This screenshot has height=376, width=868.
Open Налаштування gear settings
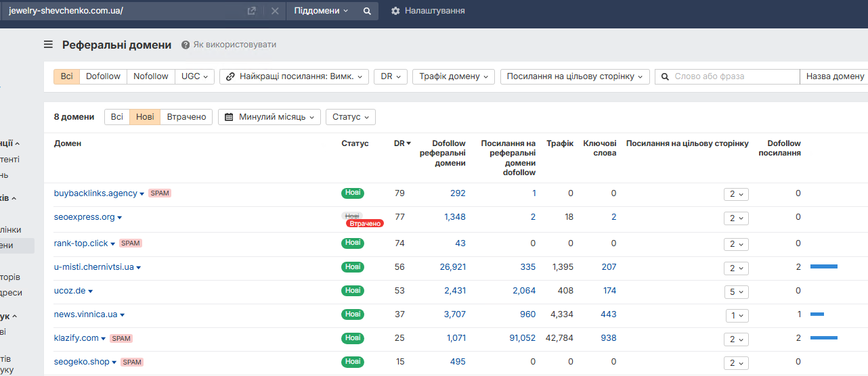[396, 11]
